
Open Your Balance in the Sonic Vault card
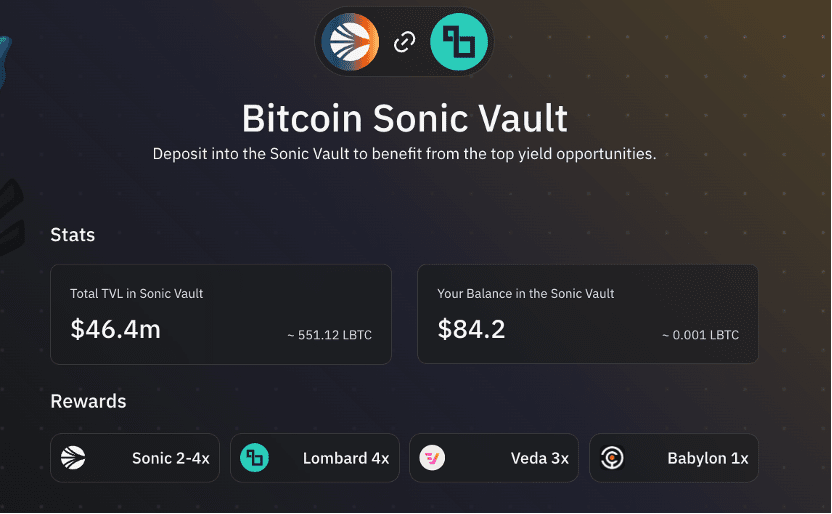(588, 315)
